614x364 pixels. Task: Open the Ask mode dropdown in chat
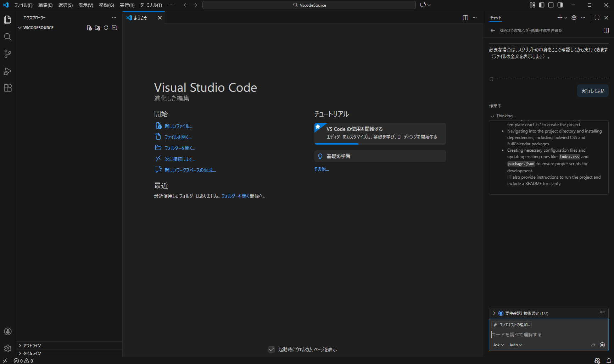click(x=498, y=345)
